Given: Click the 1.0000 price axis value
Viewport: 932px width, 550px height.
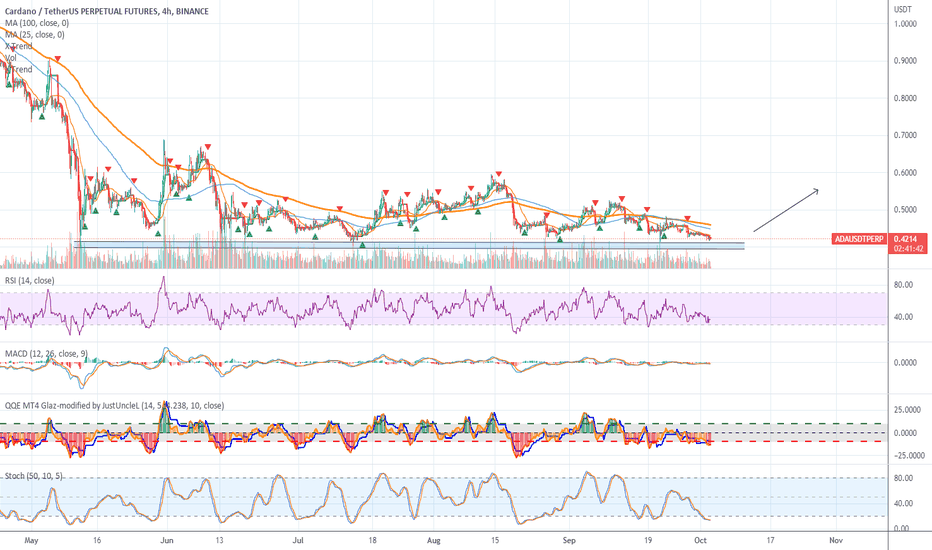Looking at the screenshot, I should 905,24.
